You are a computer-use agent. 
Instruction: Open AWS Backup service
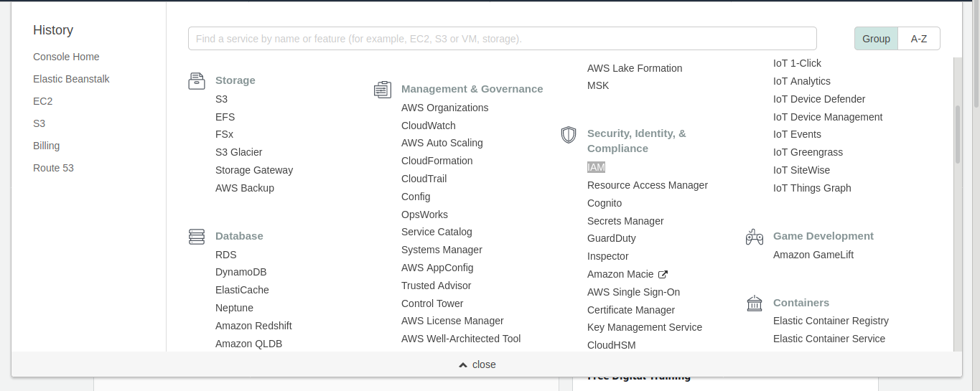click(x=245, y=188)
